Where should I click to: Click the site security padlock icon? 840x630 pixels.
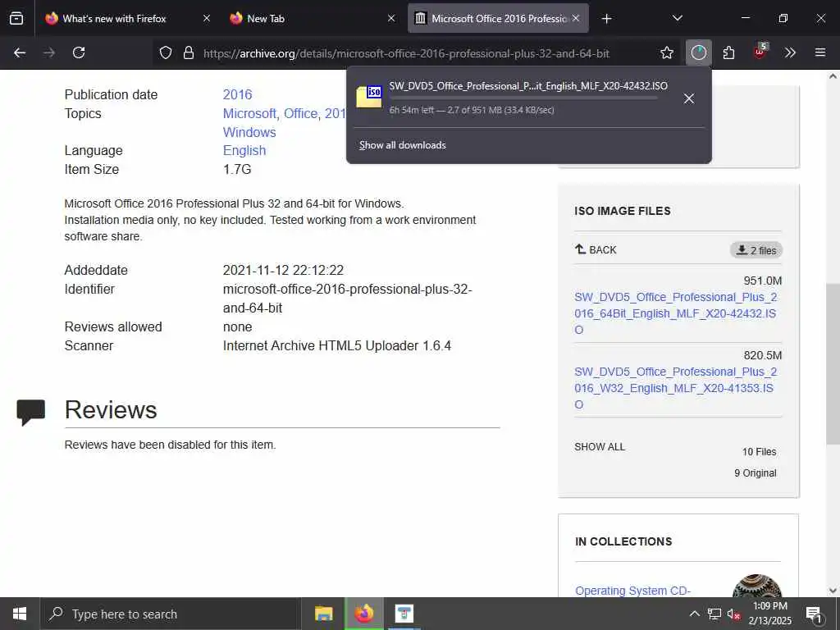pos(189,52)
